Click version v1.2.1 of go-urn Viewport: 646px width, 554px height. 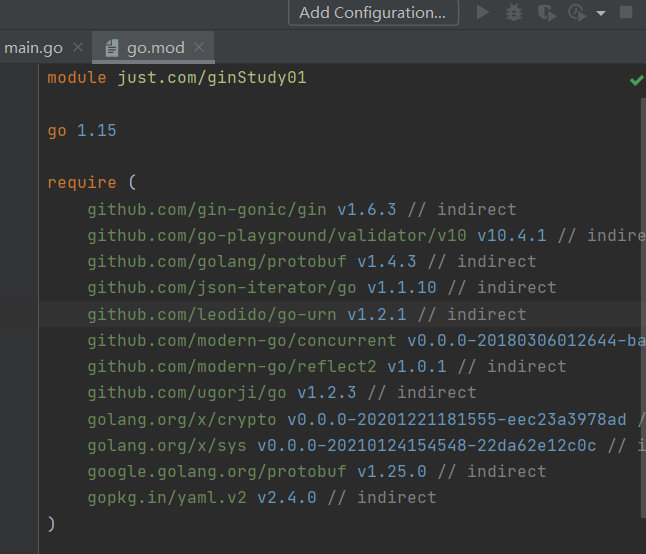click(377, 315)
